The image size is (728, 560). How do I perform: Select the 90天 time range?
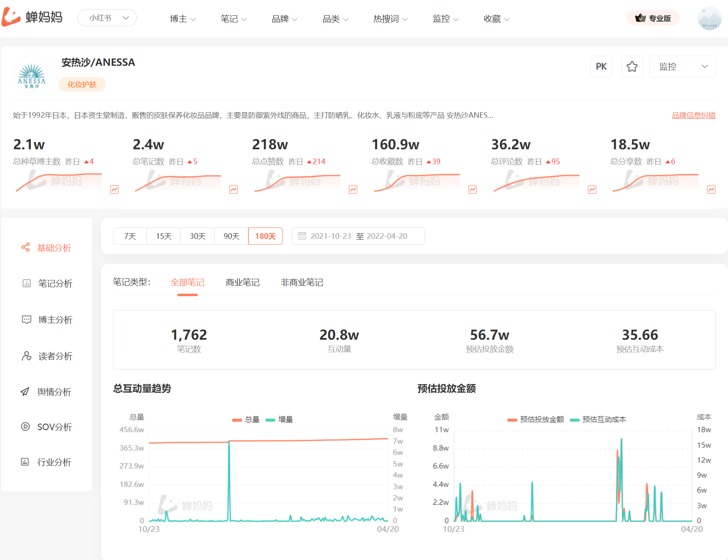[232, 236]
